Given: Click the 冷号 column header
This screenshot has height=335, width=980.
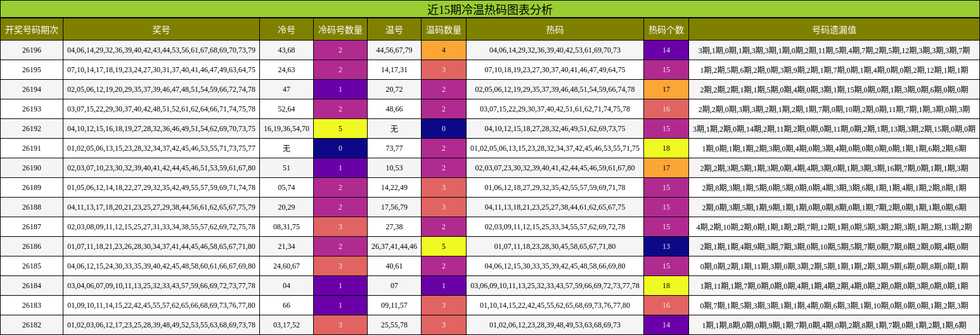Looking at the screenshot, I should click(x=287, y=30).
